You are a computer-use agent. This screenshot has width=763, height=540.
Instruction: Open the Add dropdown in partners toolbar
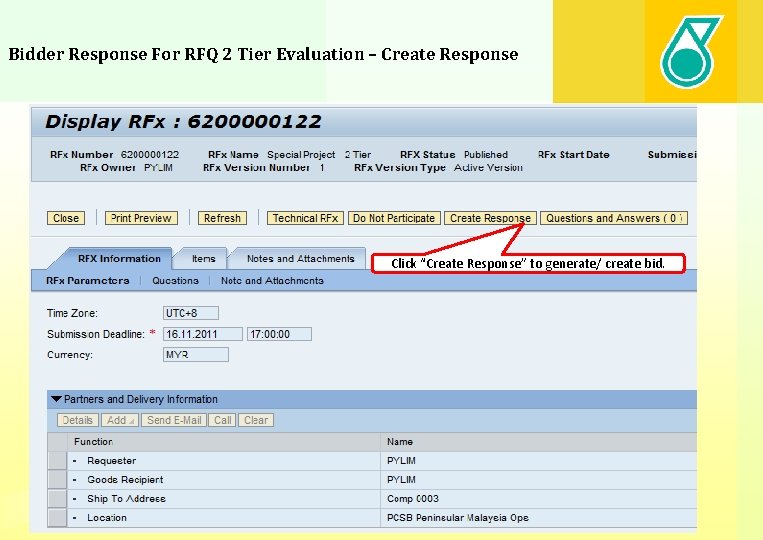[120, 420]
